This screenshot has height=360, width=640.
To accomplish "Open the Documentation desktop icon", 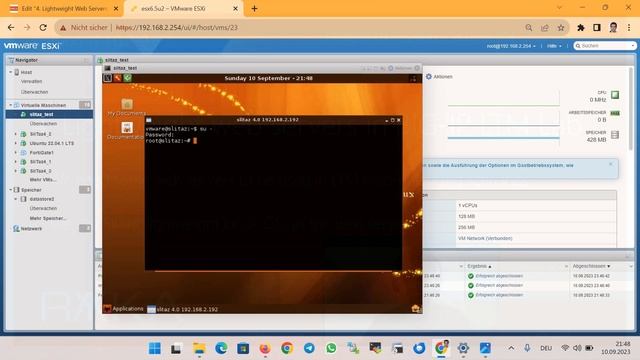I will click(127, 131).
